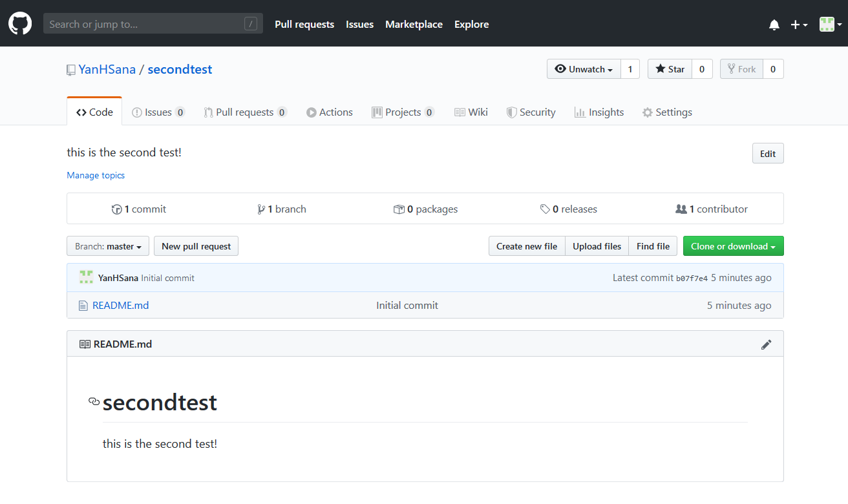This screenshot has width=848, height=504.
Task: Open Explore in top navigation
Action: coord(471,25)
